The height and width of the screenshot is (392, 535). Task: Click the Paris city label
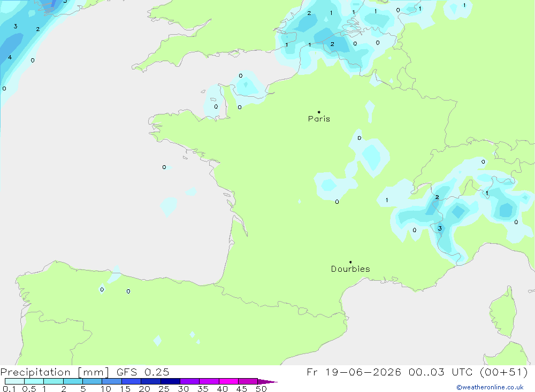click(x=319, y=119)
